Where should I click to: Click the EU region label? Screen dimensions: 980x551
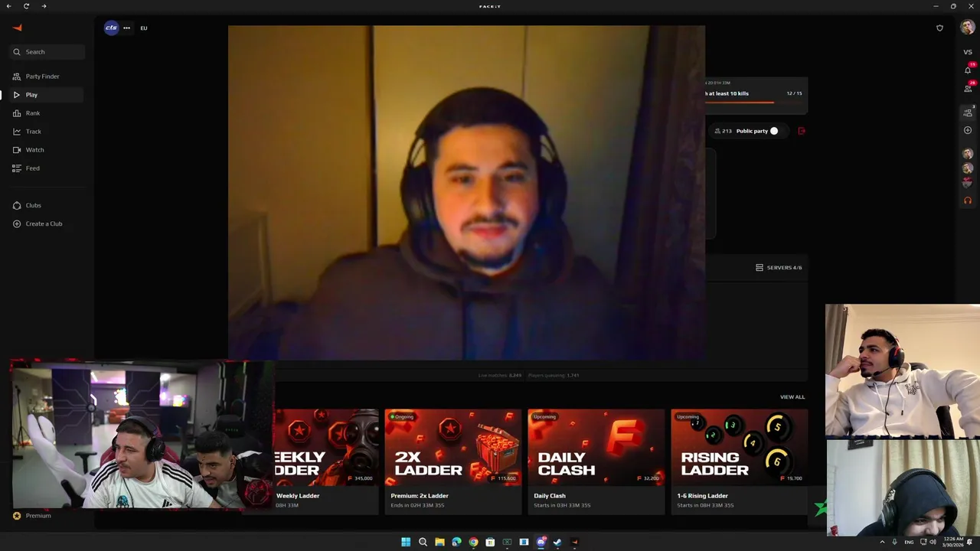[x=143, y=28]
